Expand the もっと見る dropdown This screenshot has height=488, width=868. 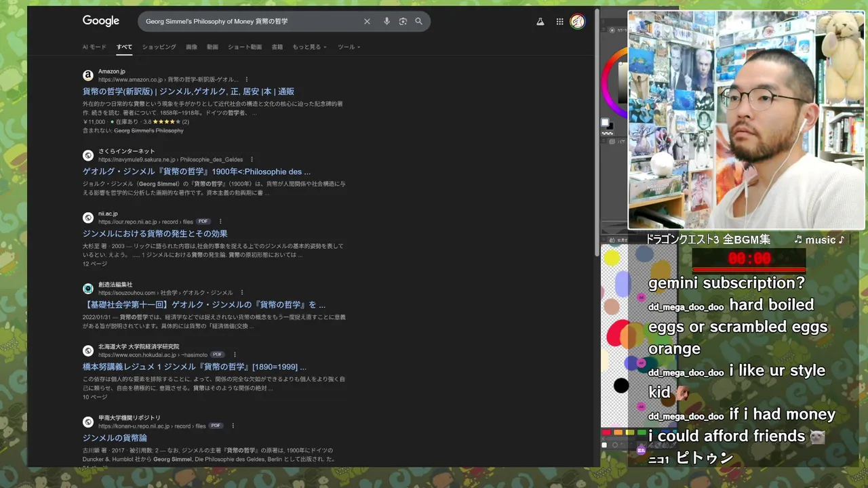(x=309, y=47)
